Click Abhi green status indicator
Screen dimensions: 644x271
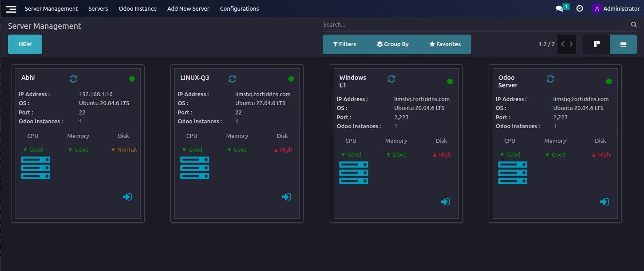click(x=132, y=79)
